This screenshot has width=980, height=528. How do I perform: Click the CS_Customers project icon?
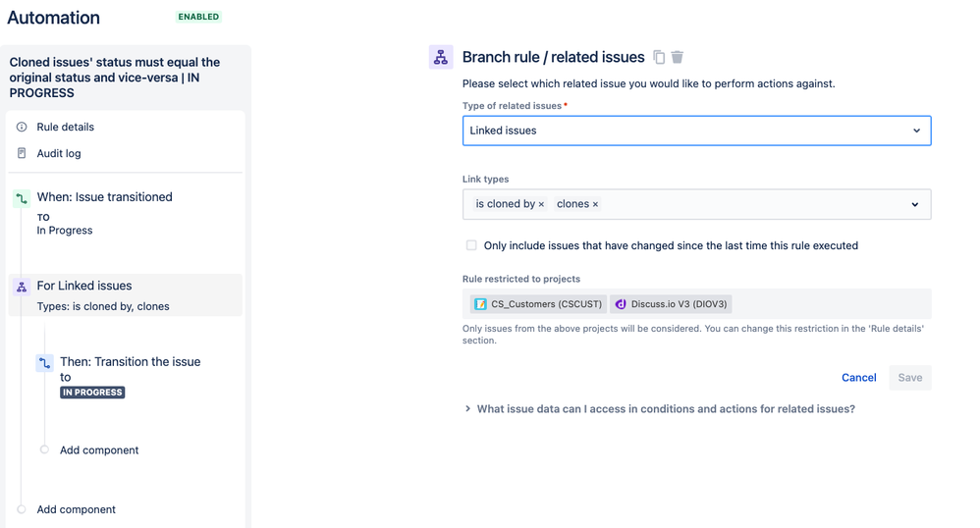(x=480, y=304)
